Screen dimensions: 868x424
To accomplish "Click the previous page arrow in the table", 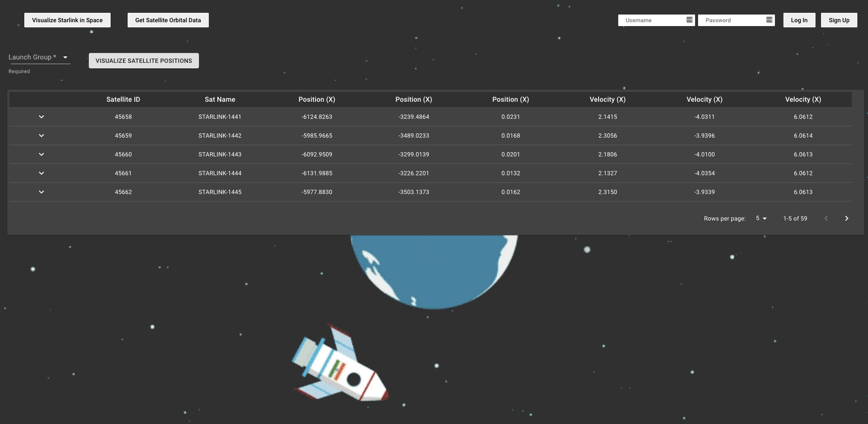I will click(826, 218).
